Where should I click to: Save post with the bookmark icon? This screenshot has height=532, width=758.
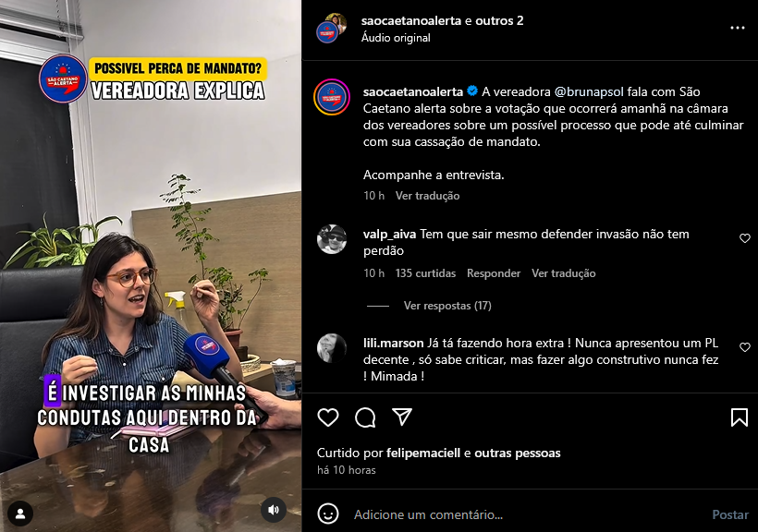pos(740,417)
